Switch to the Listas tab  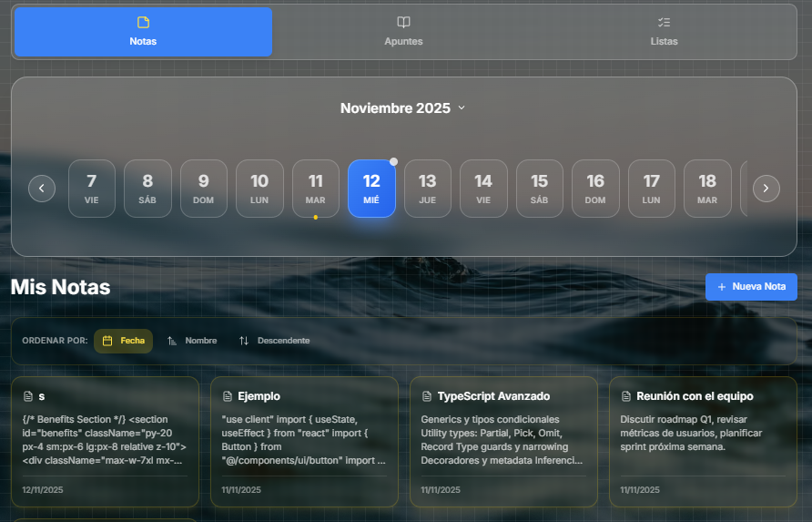coord(664,32)
